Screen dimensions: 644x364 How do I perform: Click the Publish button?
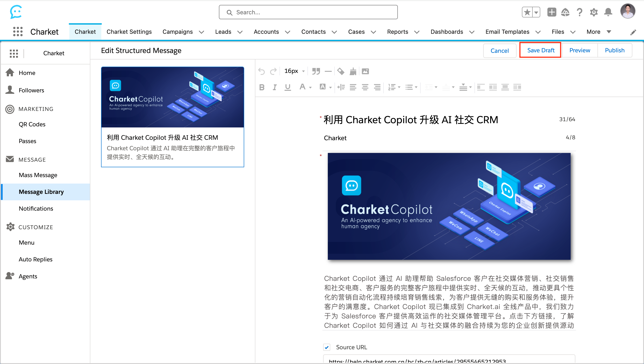point(614,50)
